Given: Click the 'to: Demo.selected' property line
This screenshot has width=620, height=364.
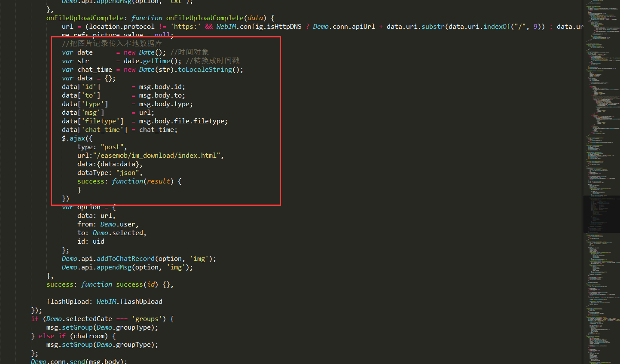Looking at the screenshot, I should 112,233.
